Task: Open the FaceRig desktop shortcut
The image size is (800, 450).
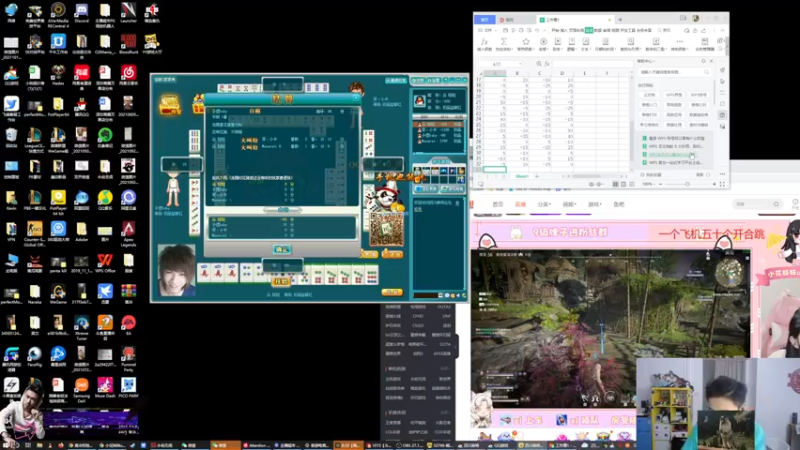Action: click(35, 357)
